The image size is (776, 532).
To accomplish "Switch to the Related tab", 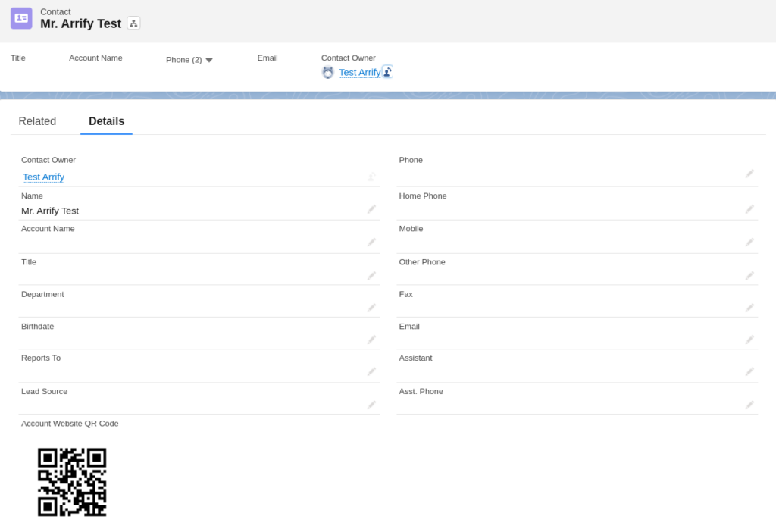I will click(37, 121).
